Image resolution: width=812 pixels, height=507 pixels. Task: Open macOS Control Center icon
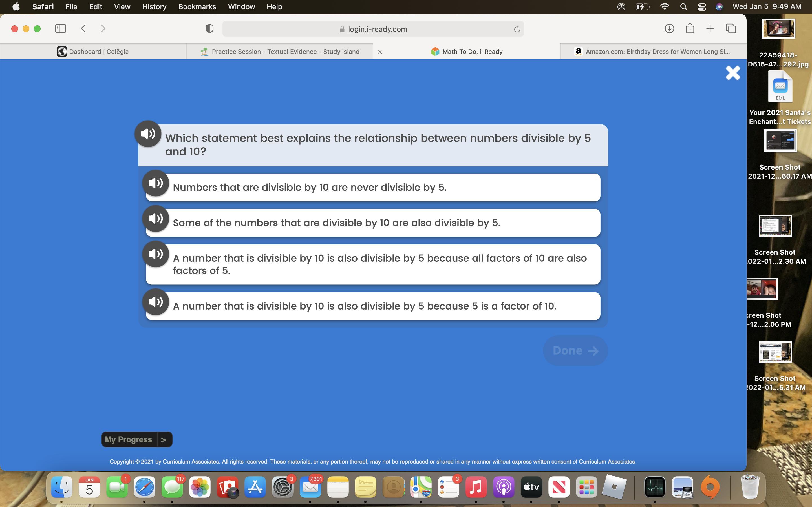701,7
